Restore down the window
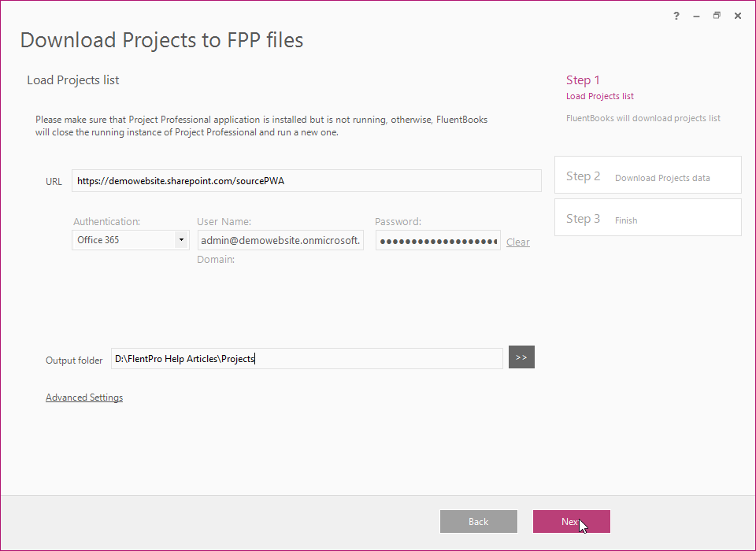Screen dimensions: 756x551 point(717,16)
